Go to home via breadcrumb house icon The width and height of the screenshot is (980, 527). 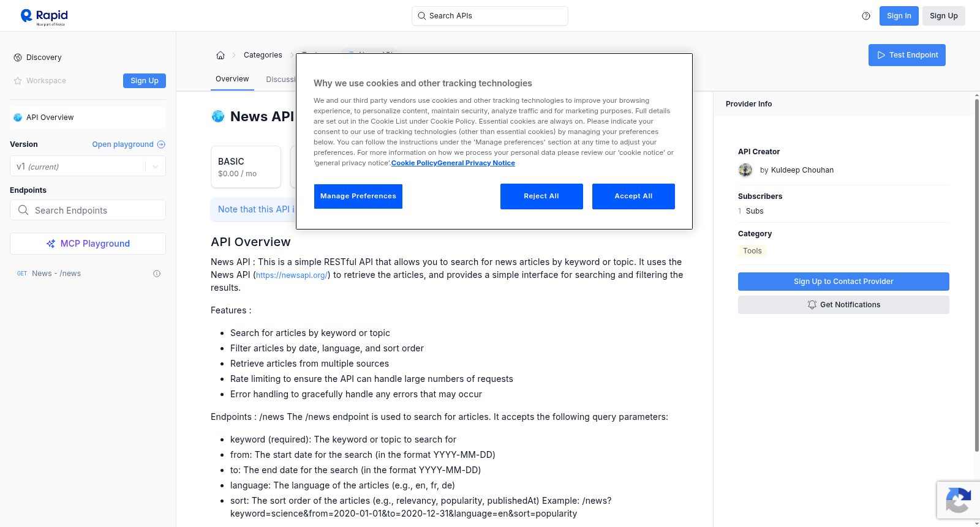click(221, 55)
